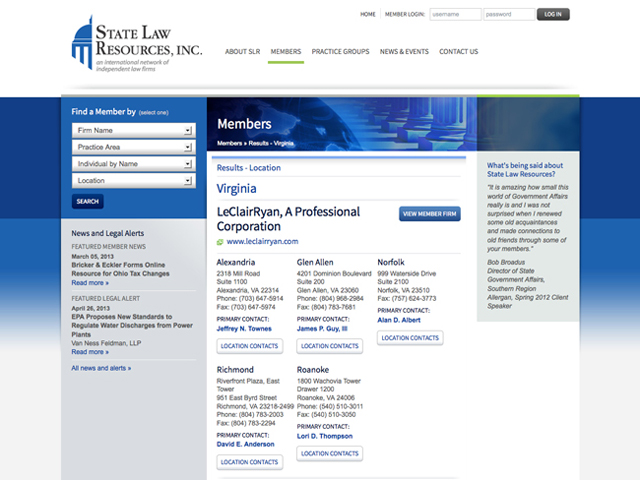This screenshot has width=640, height=480.
Task: Click Location Contacts for Richmond
Action: (249, 462)
